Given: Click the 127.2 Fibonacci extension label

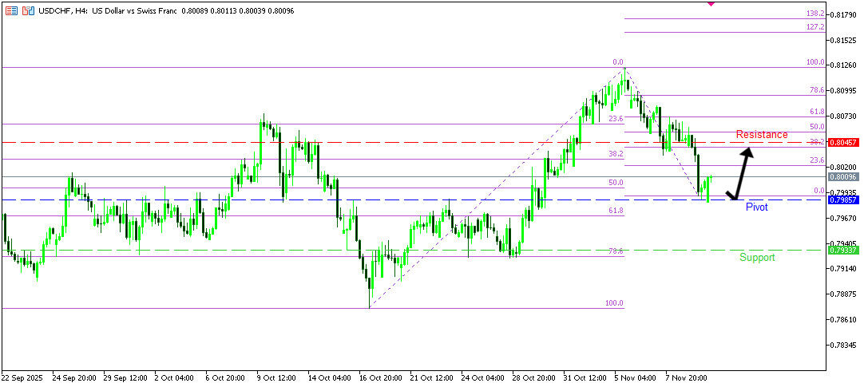Looking at the screenshot, I should click(814, 27).
